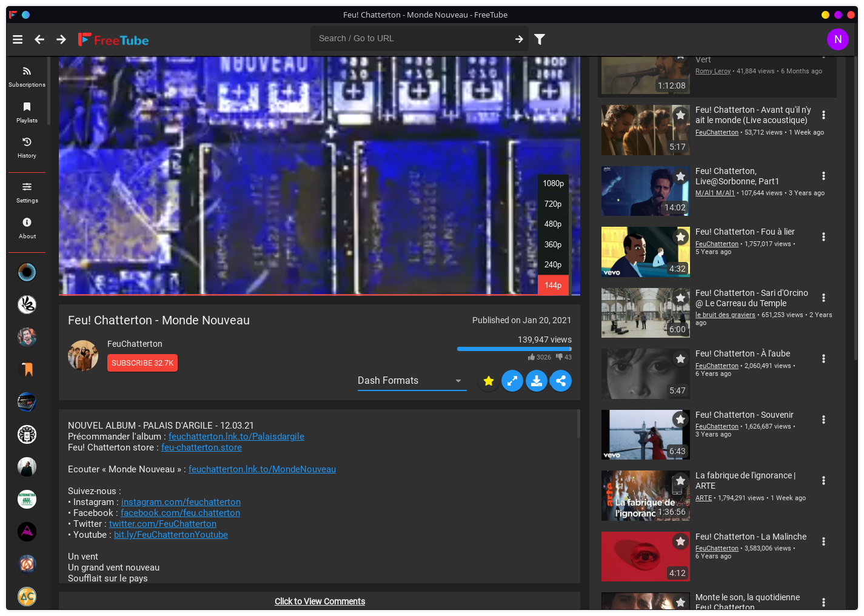
Task: Open the hamburger side menu
Action: 18,39
